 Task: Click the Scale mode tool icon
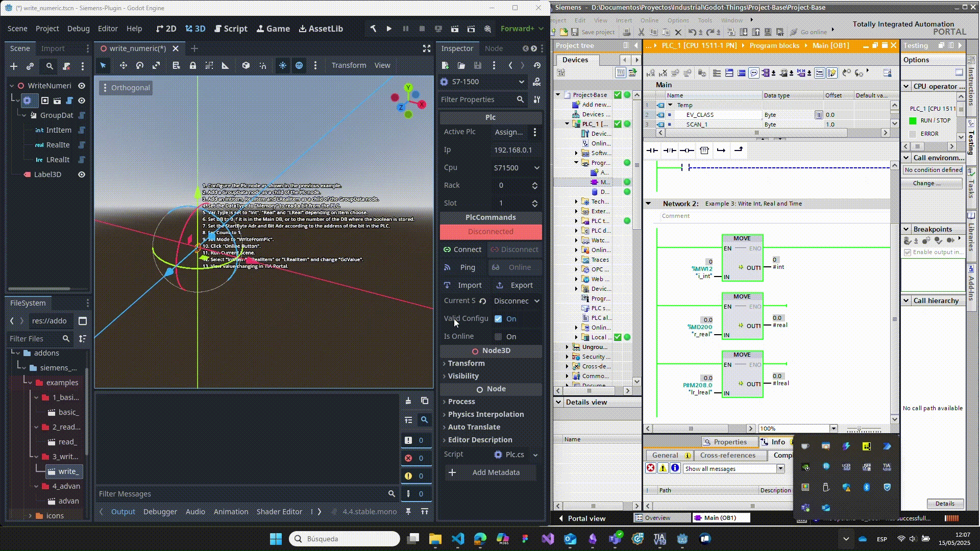156,65
